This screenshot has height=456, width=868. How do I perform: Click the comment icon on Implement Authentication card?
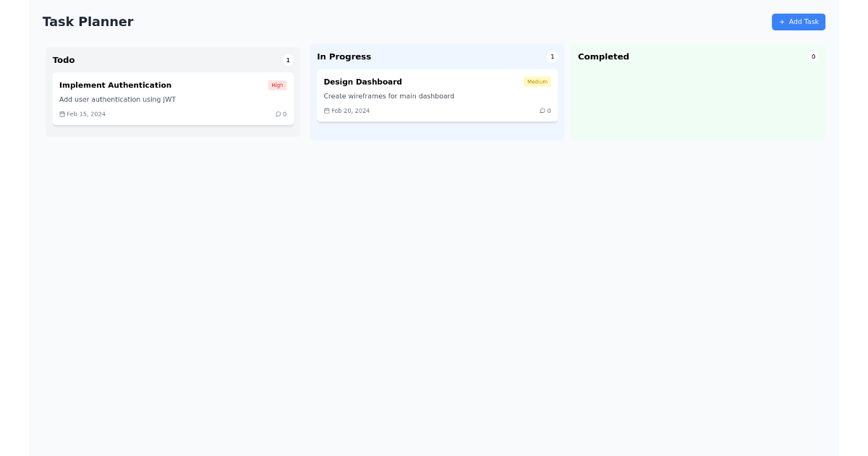278,114
